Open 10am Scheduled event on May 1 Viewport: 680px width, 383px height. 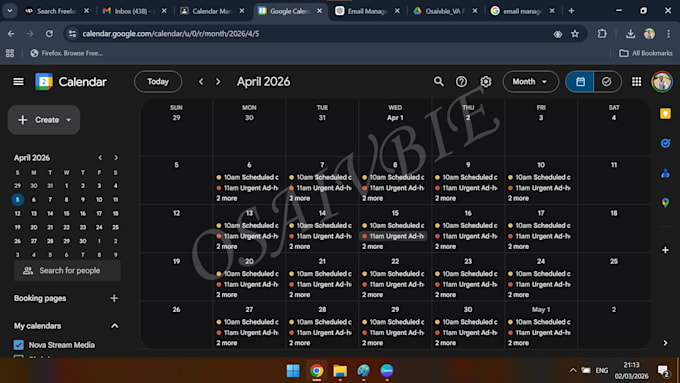click(x=540, y=322)
